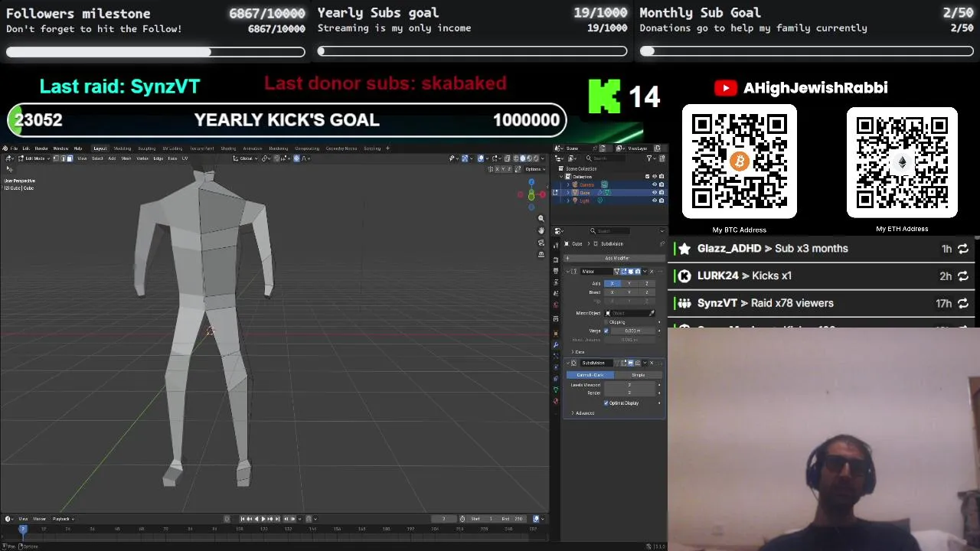Uncheck Optimal Display checkbox
Screen dimensions: 980x551
tap(606, 403)
